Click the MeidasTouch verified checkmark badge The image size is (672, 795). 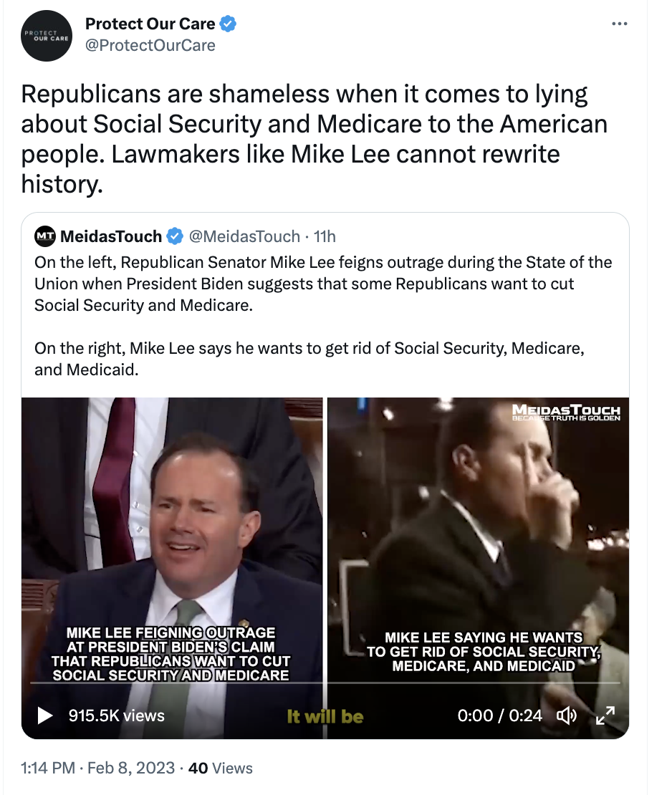point(175,236)
